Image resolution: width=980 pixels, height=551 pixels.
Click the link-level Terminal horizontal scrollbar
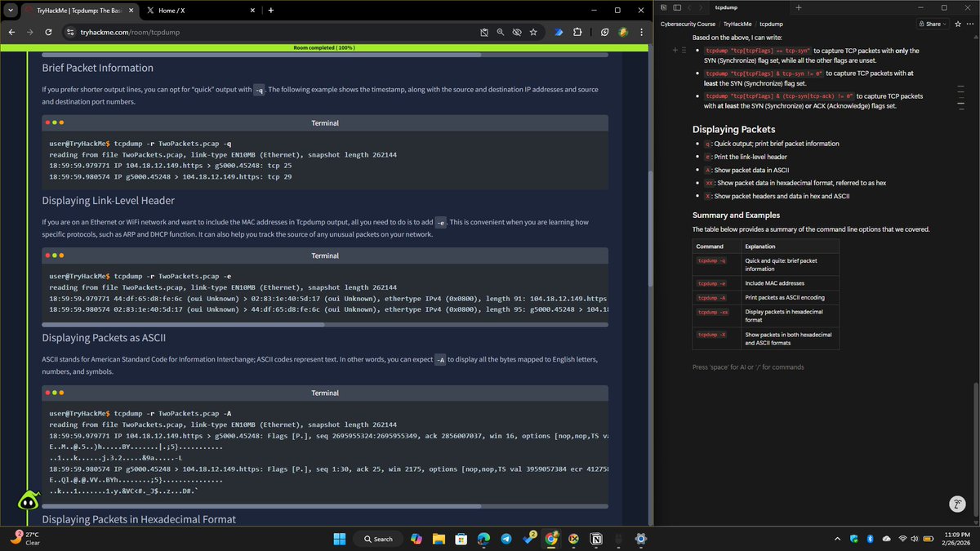click(184, 324)
